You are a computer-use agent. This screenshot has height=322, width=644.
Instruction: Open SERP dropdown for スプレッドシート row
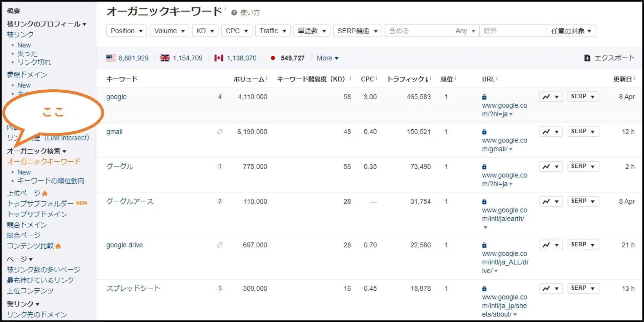click(x=583, y=288)
